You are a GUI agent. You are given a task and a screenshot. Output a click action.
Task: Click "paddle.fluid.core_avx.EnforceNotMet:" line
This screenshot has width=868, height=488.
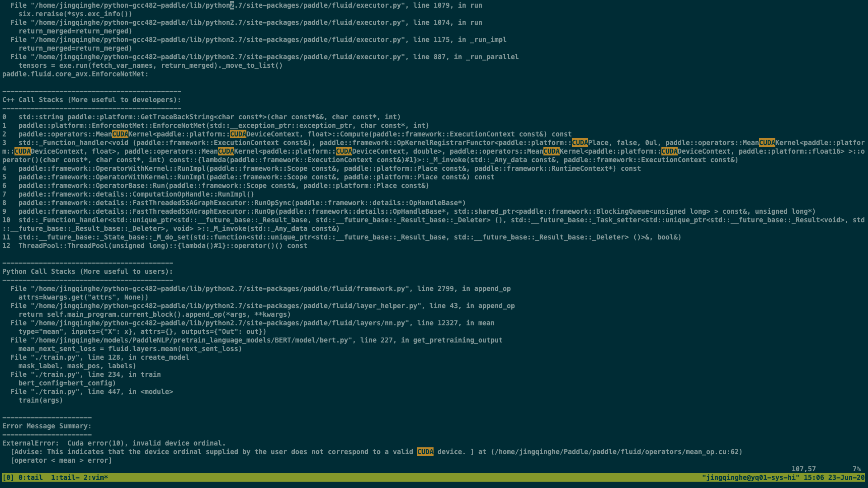75,74
